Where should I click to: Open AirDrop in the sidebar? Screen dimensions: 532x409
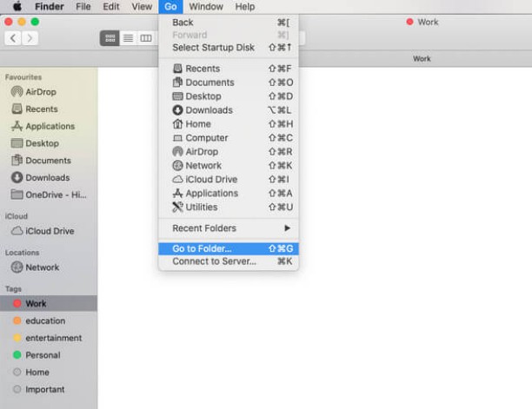click(41, 92)
